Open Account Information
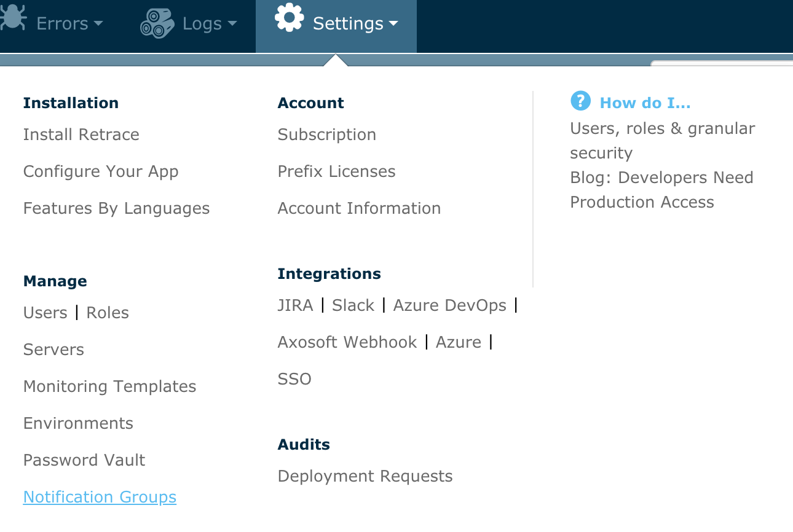 (359, 208)
